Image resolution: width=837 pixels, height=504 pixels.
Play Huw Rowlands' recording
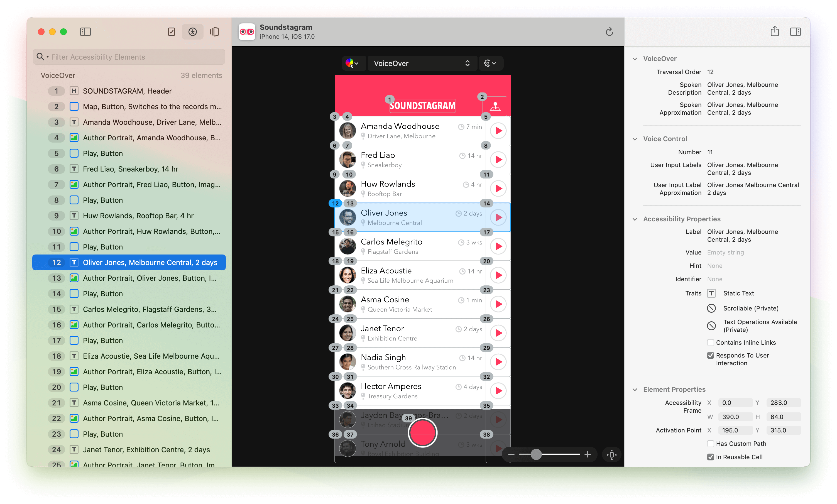498,189
